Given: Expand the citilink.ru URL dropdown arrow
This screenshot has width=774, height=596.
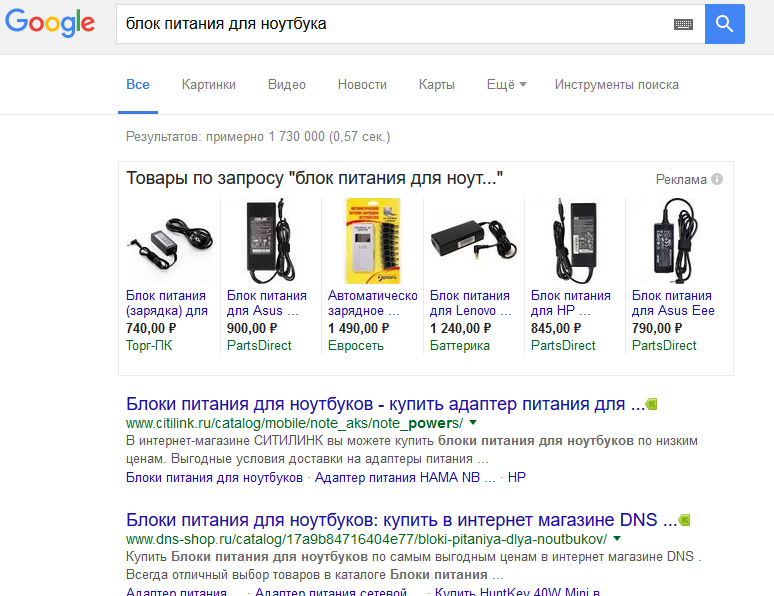Looking at the screenshot, I should click(473, 423).
